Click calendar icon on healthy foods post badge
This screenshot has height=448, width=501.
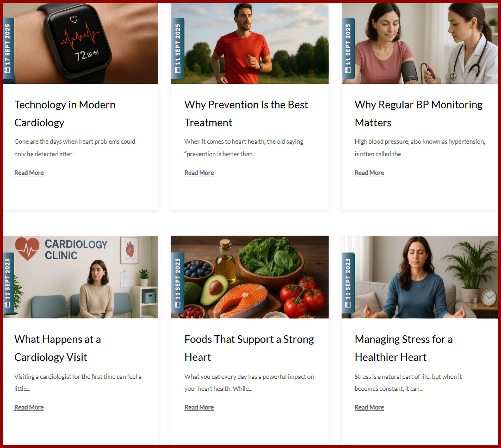click(x=178, y=305)
